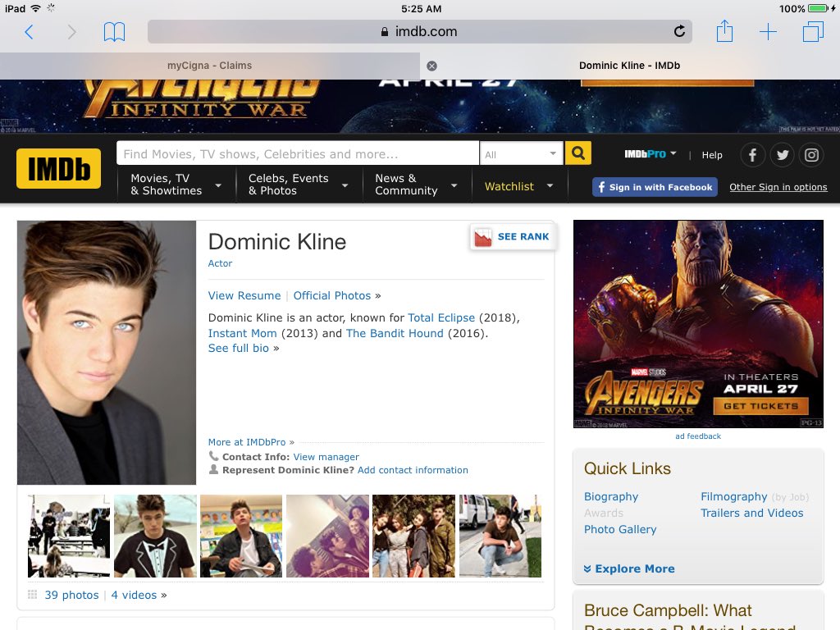Open the crouching on sidewalk photo thumbnail

tap(500, 536)
